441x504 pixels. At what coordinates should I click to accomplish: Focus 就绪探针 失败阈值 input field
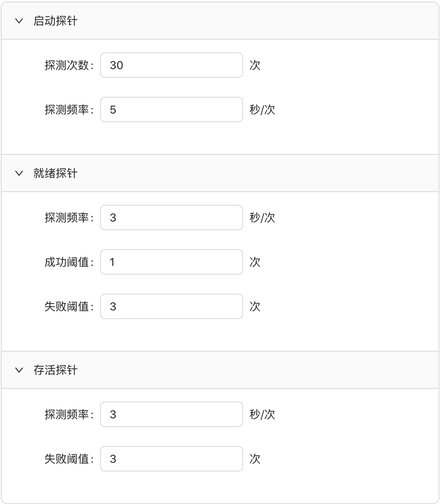point(171,306)
